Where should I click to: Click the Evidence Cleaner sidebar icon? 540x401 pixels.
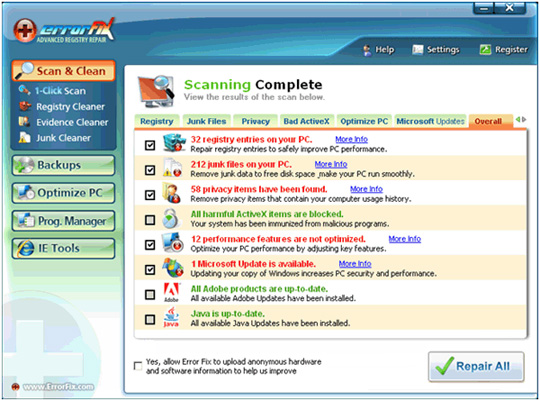[24, 122]
